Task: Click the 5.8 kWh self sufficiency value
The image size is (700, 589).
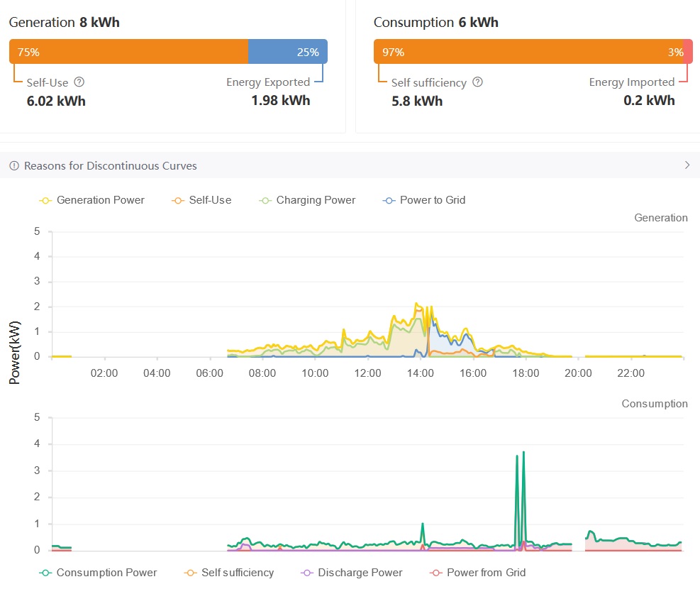Action: (417, 101)
